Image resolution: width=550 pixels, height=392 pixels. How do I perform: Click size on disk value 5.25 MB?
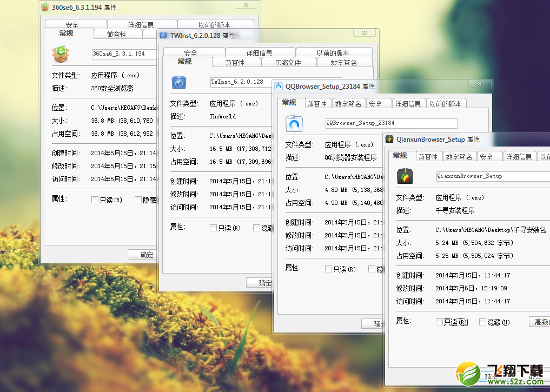click(x=474, y=256)
